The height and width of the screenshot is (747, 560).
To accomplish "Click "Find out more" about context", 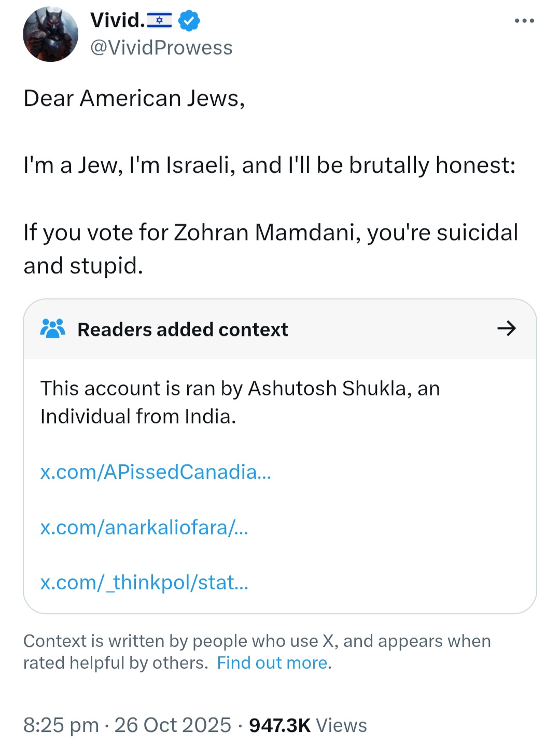I will (x=272, y=663).
